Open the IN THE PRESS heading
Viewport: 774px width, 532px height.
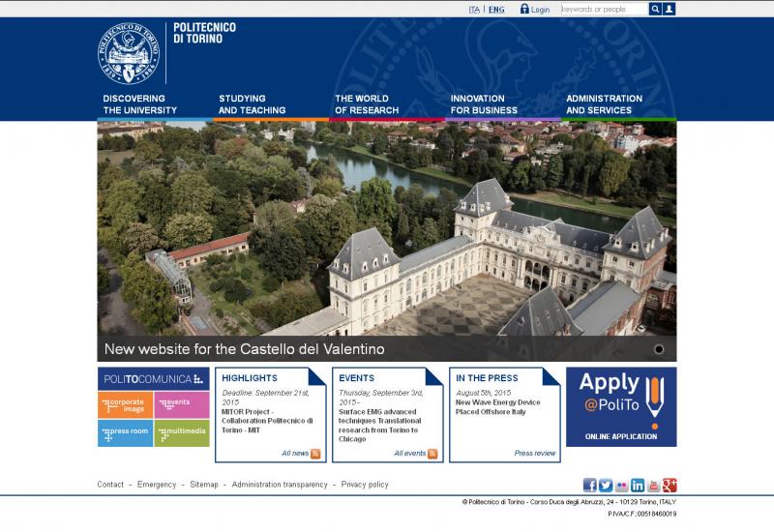tap(487, 378)
